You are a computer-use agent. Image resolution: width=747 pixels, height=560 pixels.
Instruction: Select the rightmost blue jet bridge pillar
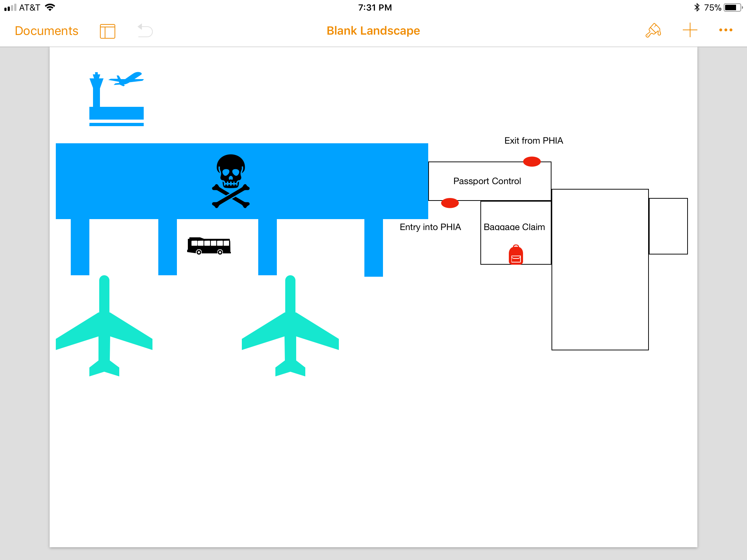373,248
